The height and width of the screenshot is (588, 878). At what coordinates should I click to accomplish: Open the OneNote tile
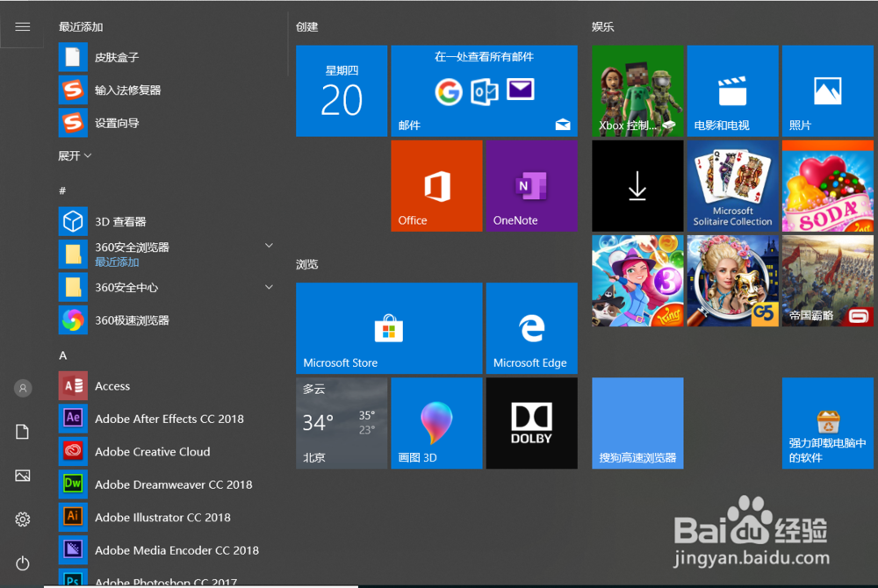click(532, 186)
